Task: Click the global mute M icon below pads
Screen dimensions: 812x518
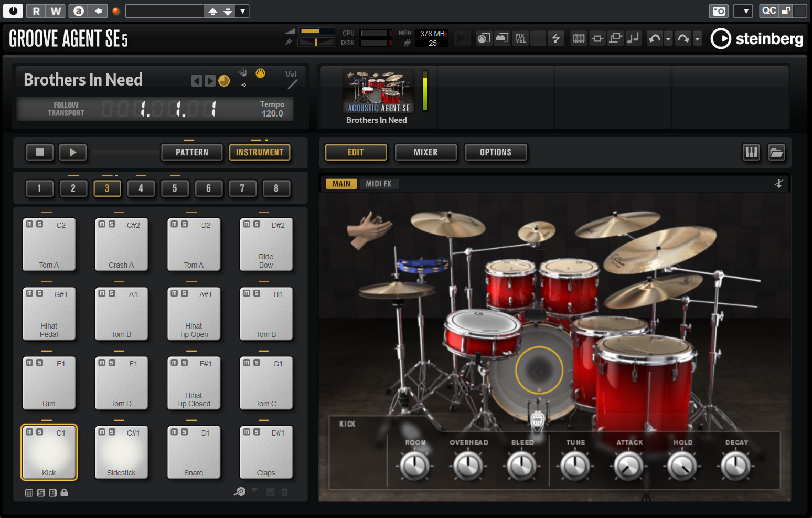Action: coord(29,493)
